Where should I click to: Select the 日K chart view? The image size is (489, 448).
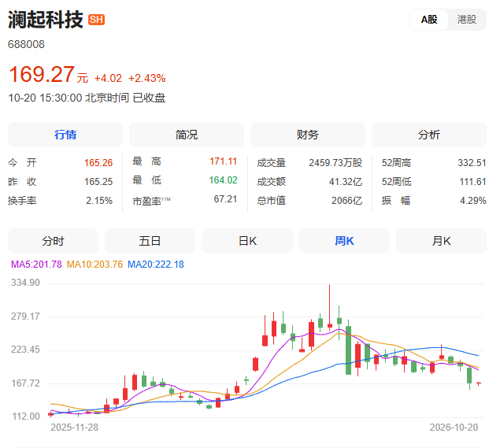(x=247, y=241)
